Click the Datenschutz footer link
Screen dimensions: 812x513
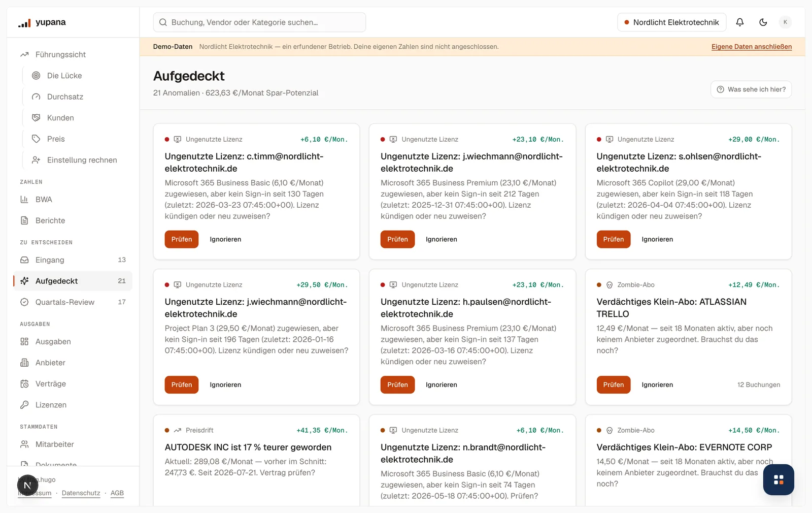coord(81,493)
